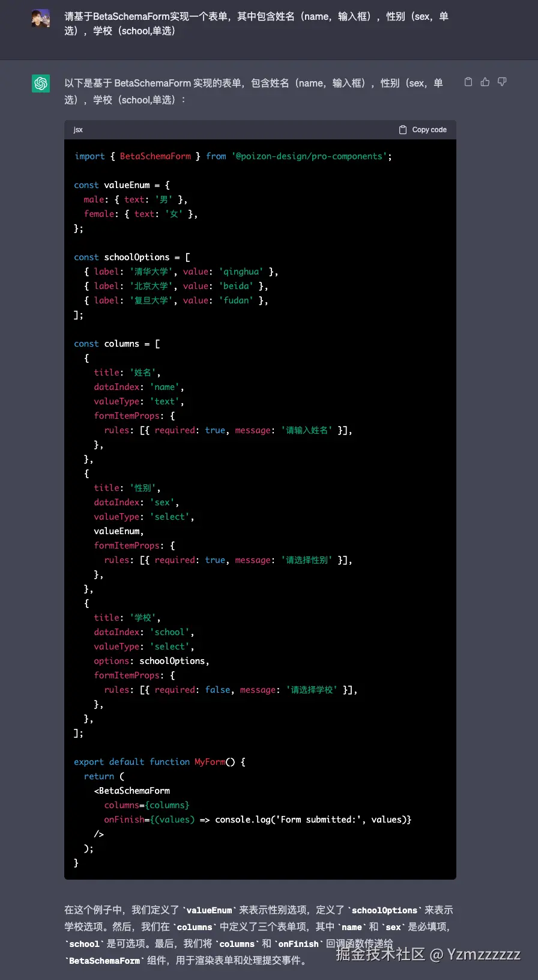Click the ChatGPT logo avatar
Image resolution: width=538 pixels, height=980 pixels.
pyautogui.click(x=41, y=84)
